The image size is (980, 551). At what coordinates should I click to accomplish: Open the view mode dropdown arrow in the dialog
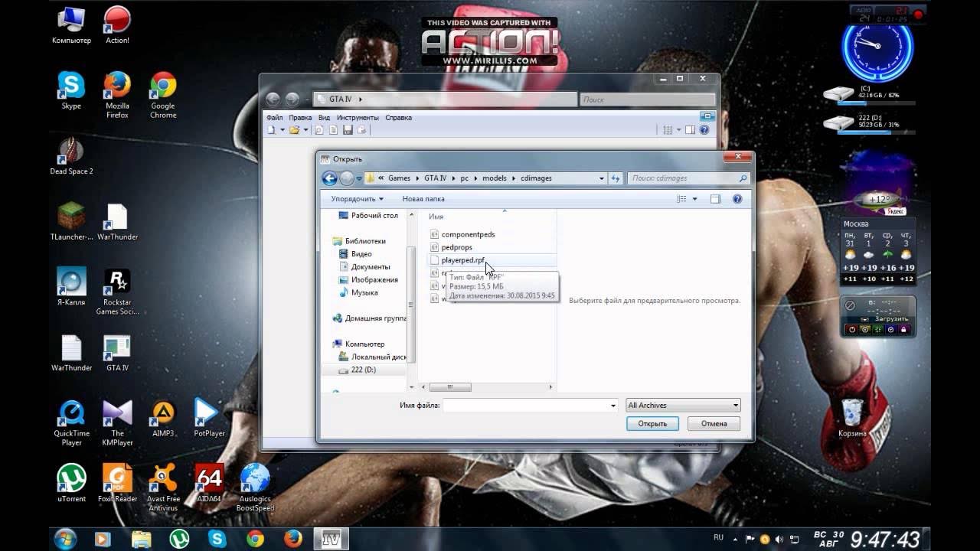tap(695, 199)
